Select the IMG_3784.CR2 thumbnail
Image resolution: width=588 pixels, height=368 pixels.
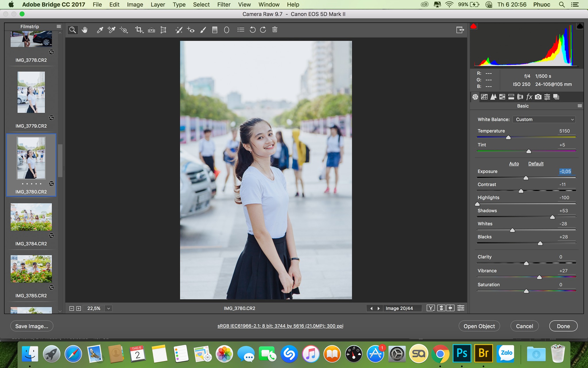pyautogui.click(x=31, y=217)
